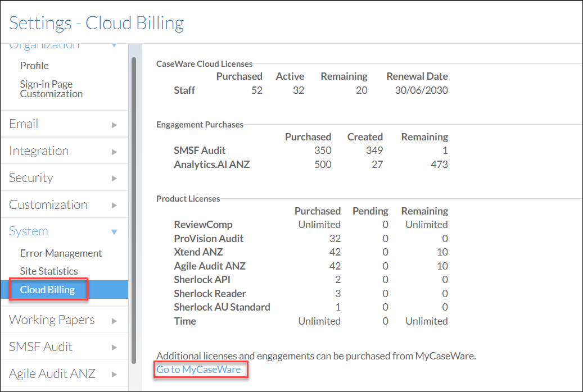Click the SMSF Audit sidebar heading
Screen dimensions: 583x392
[x=40, y=347]
